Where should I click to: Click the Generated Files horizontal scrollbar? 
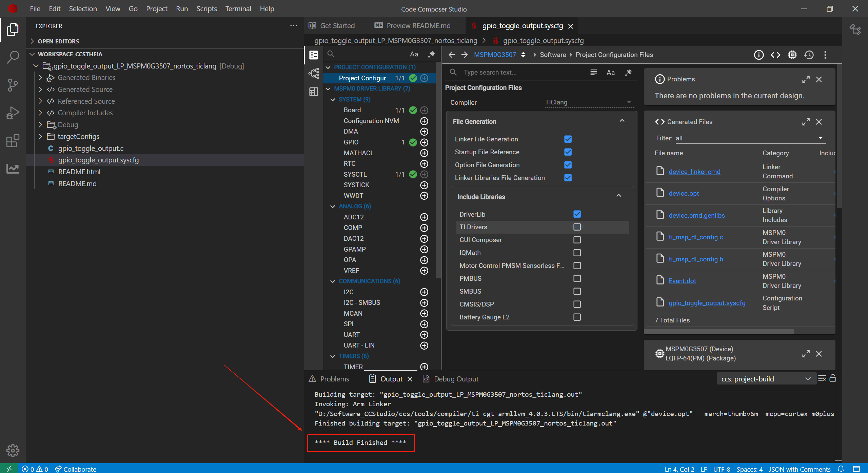click(x=719, y=331)
